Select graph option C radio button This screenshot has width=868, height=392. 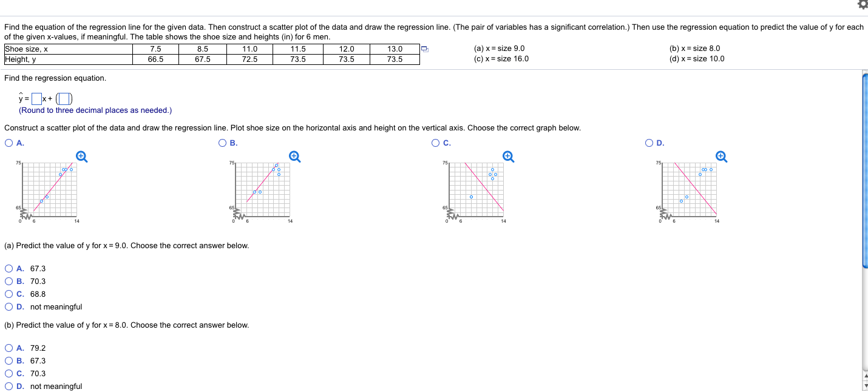coord(436,143)
